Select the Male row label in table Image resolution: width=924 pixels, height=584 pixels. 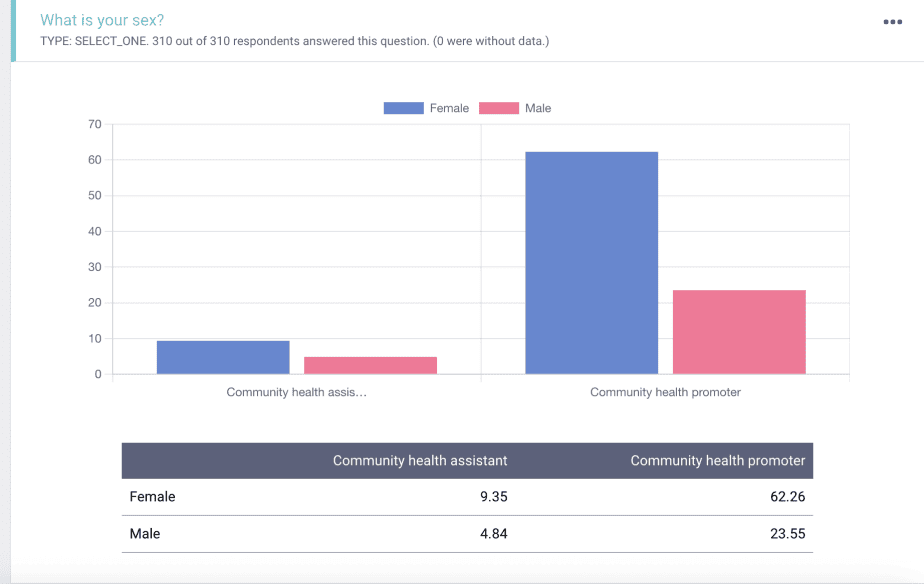click(x=145, y=534)
